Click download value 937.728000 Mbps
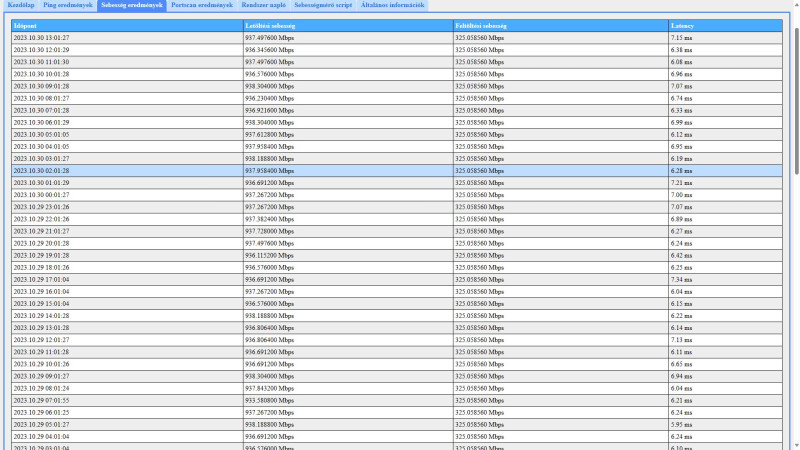Image resolution: width=800 pixels, height=450 pixels. pos(269,231)
